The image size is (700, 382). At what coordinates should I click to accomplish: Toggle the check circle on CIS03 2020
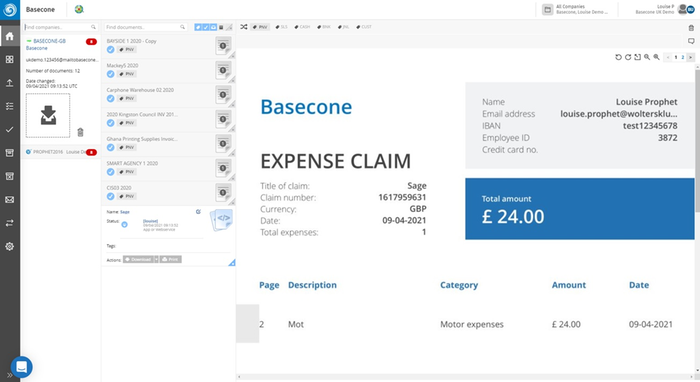pyautogui.click(x=110, y=196)
